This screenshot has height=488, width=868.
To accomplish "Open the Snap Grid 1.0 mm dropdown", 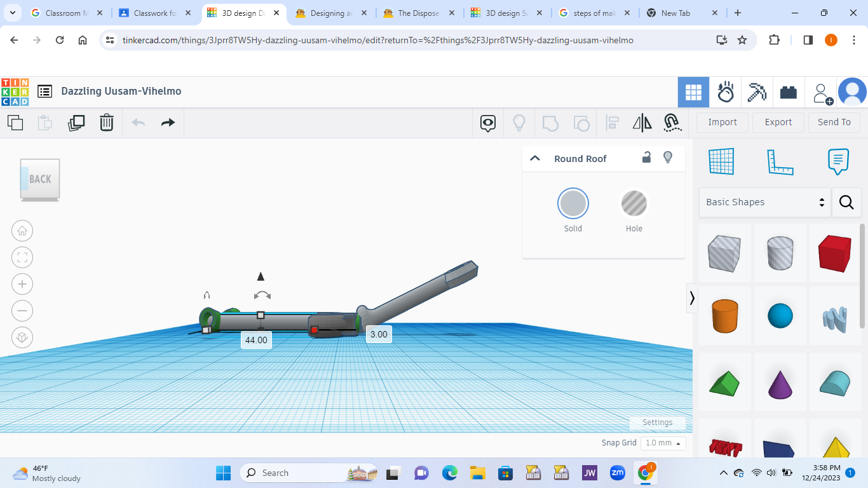I will click(x=663, y=443).
